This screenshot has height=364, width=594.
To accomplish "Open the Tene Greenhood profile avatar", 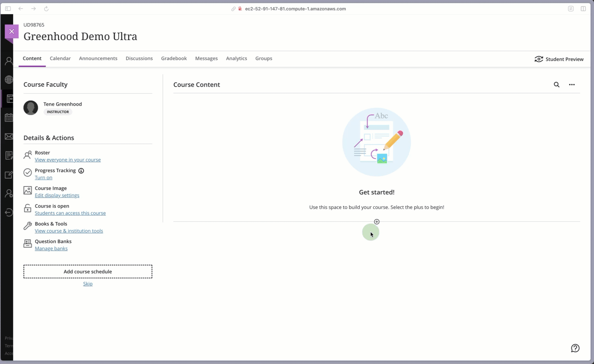I will 31,108.
